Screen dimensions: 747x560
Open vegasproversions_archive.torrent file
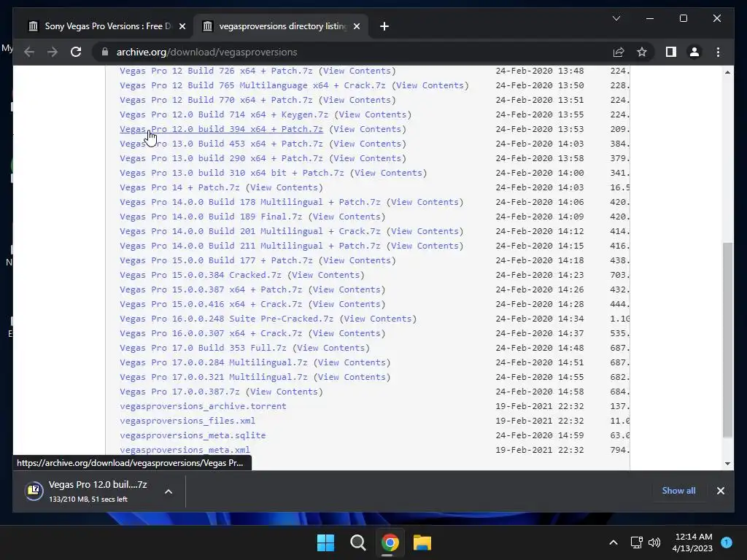tap(203, 406)
